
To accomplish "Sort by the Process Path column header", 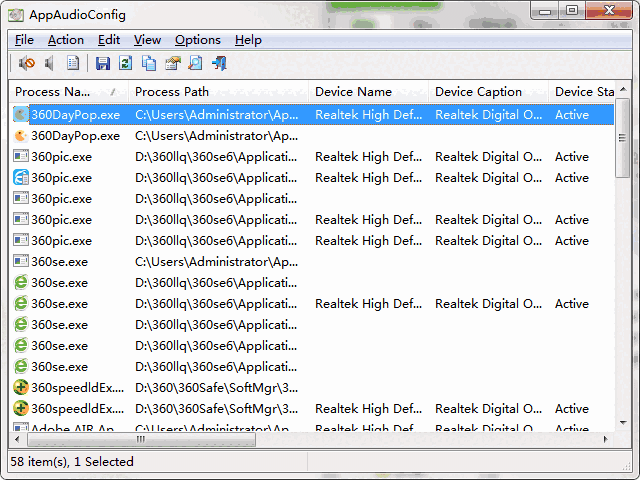I will 218,92.
